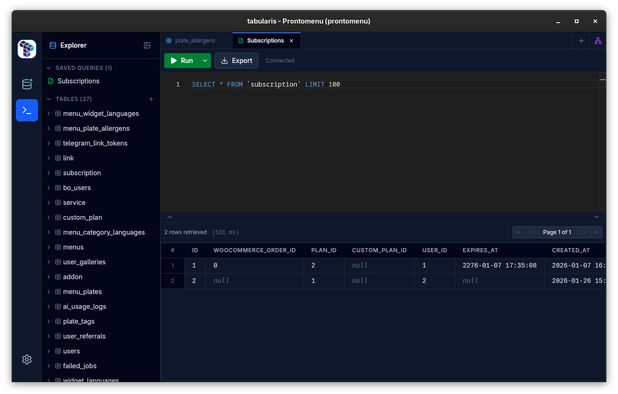The width and height of the screenshot is (618, 394).
Task: Select failed_jobs table
Action: pyautogui.click(x=80, y=366)
